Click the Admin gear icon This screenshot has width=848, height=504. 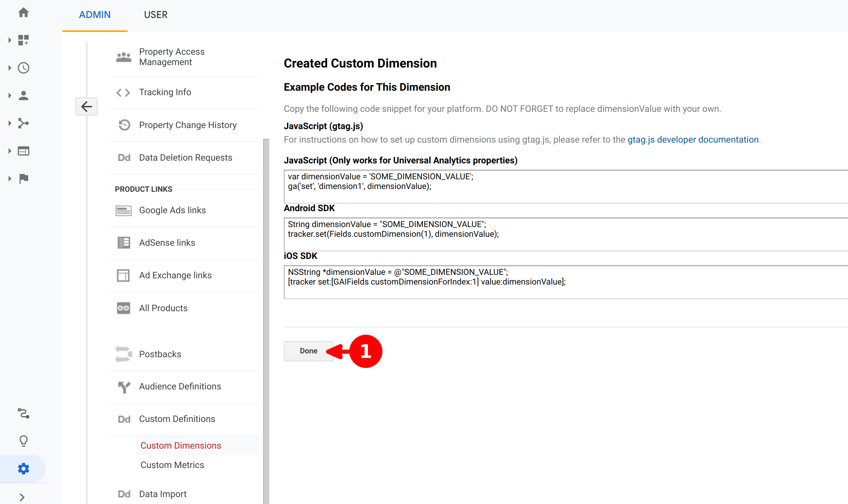pyautogui.click(x=24, y=469)
